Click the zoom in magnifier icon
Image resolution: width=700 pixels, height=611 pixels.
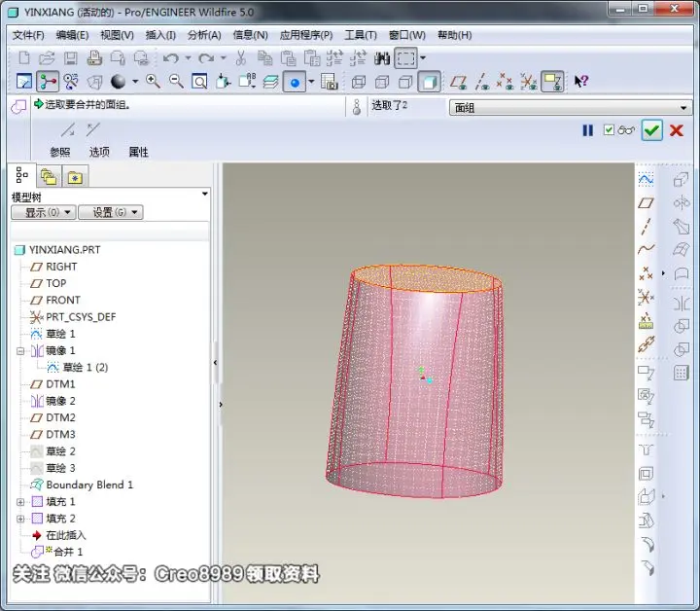coord(154,82)
